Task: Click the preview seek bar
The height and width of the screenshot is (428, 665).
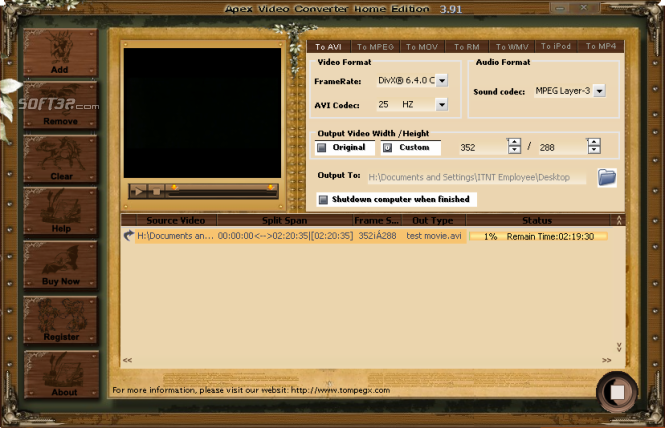Action: pos(222,193)
